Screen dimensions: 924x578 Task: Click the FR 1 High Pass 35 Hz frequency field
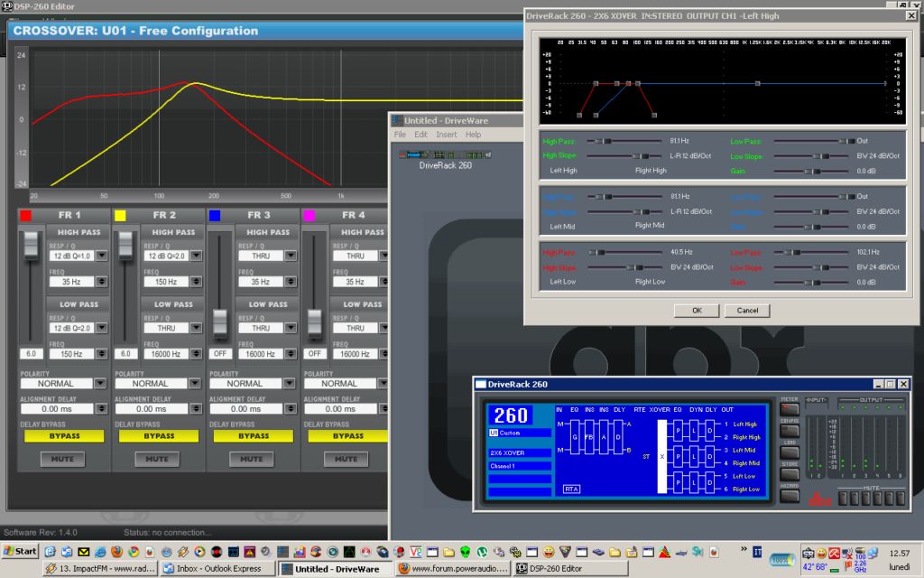[x=72, y=282]
